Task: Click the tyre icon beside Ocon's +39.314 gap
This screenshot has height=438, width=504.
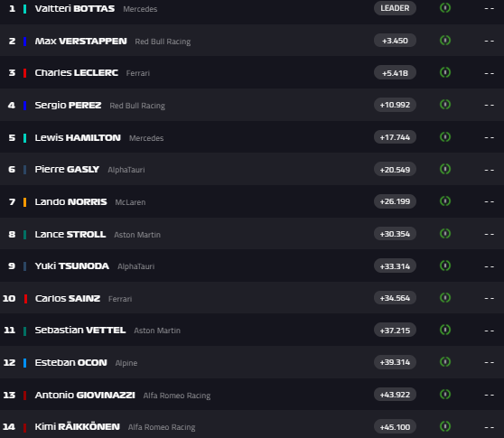Action: coord(445,362)
